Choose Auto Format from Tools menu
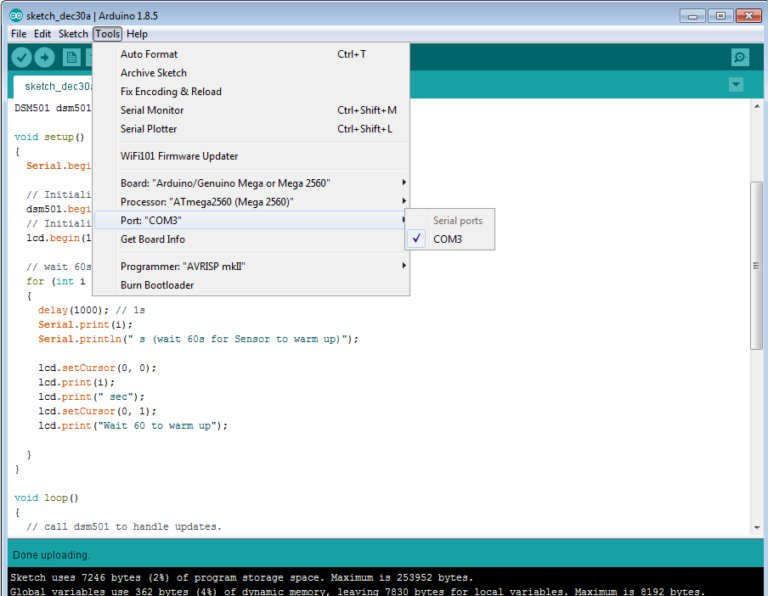 (149, 54)
